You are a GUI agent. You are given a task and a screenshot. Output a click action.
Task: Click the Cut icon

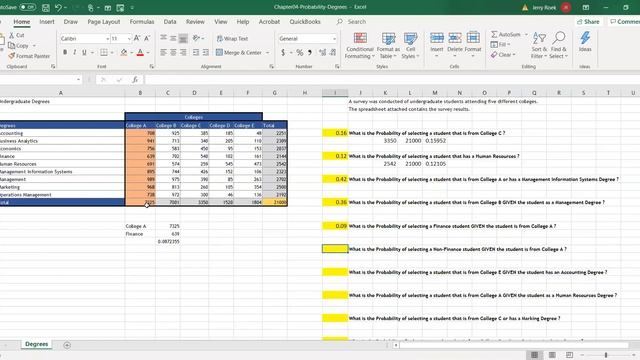pos(17,36)
